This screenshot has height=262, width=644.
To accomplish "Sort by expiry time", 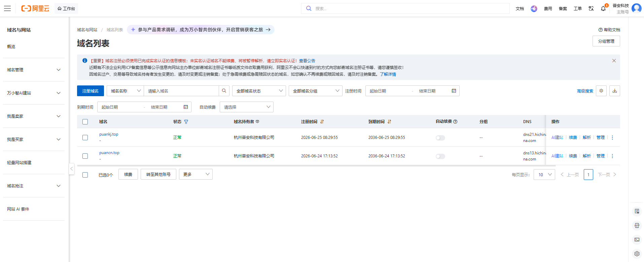I will (389, 122).
